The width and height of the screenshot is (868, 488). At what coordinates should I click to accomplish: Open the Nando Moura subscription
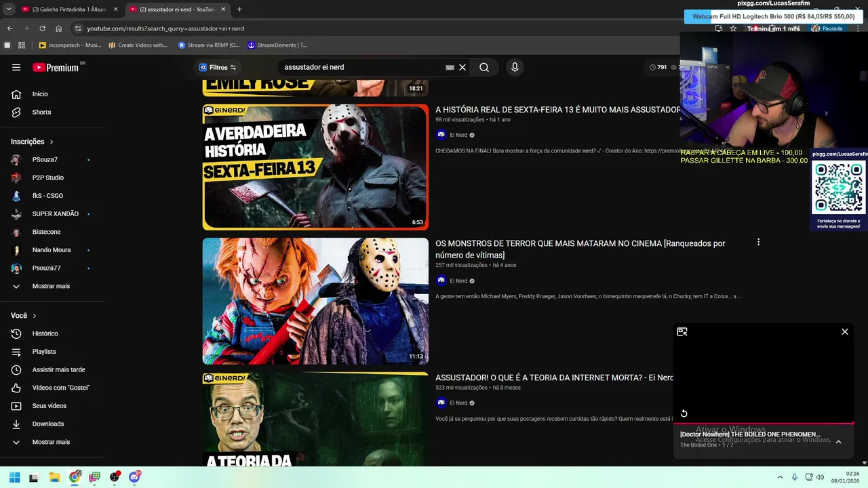point(52,250)
